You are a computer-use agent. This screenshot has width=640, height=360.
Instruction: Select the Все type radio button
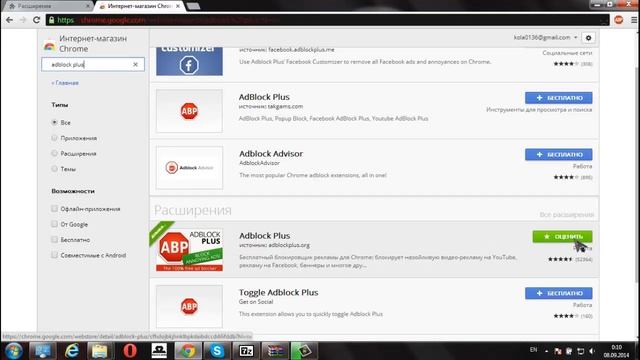click(x=54, y=122)
